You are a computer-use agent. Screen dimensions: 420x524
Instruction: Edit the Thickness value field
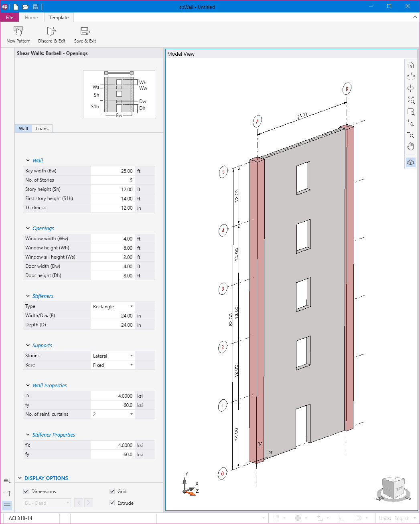tap(113, 208)
